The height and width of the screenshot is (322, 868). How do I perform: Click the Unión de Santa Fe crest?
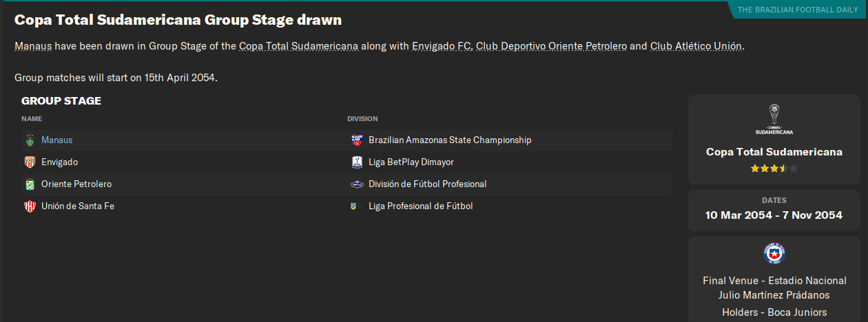tap(29, 206)
